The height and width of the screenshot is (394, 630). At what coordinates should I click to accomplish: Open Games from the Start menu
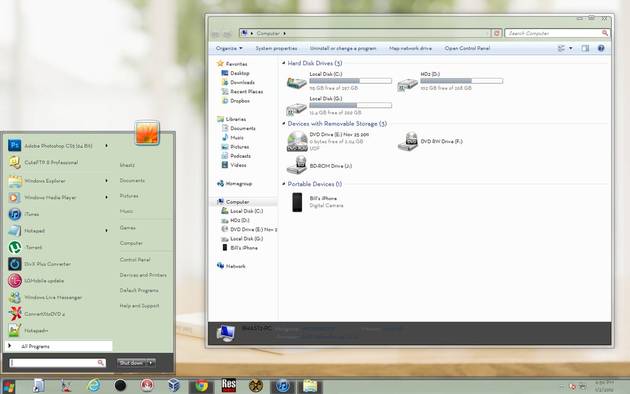pos(127,228)
